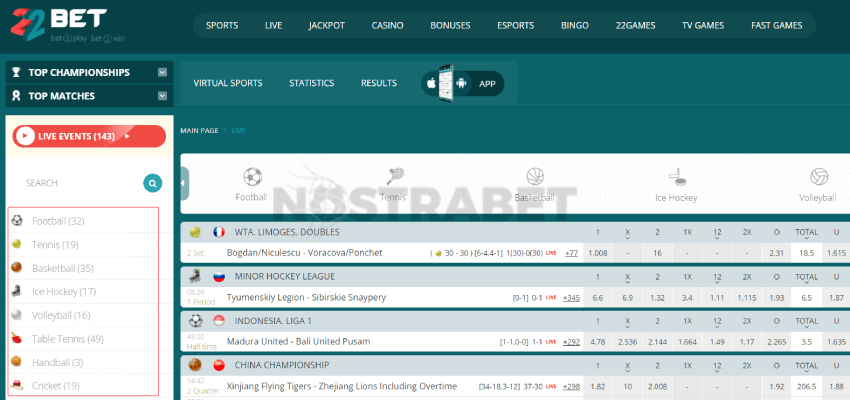Click handball icon in sidebar
Image resolution: width=850 pixels, height=400 pixels.
(x=17, y=362)
